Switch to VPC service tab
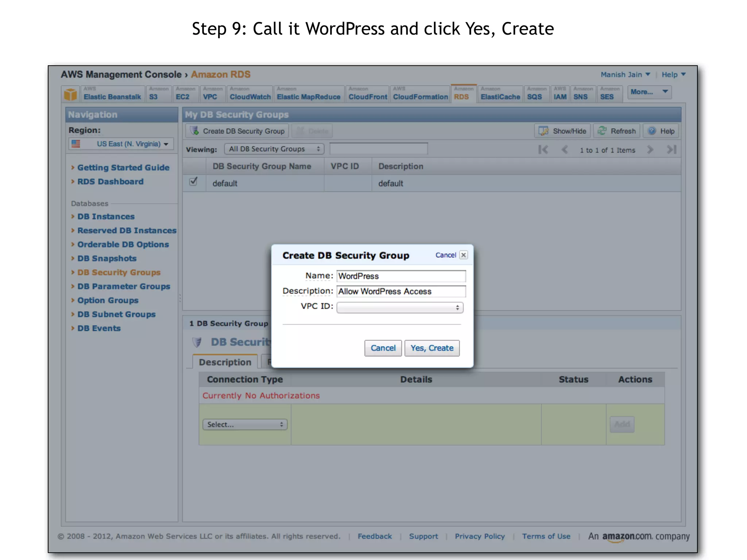The height and width of the screenshot is (560, 747). [213, 94]
